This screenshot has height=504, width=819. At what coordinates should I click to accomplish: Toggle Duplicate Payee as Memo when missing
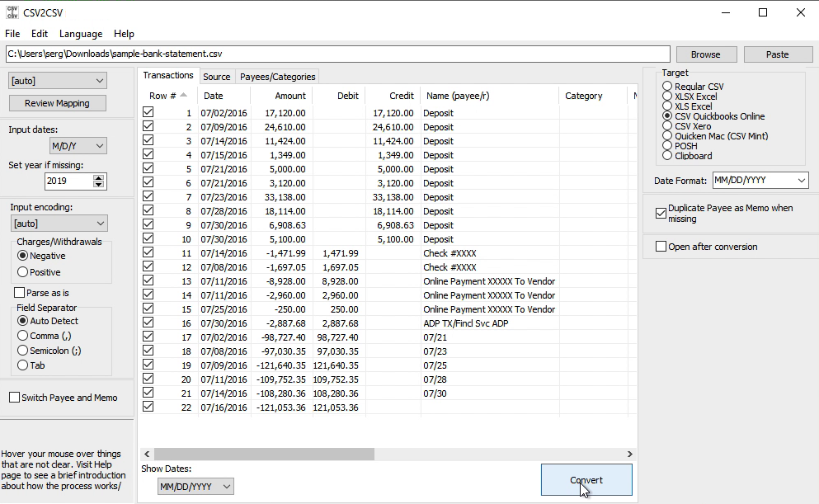coord(661,213)
